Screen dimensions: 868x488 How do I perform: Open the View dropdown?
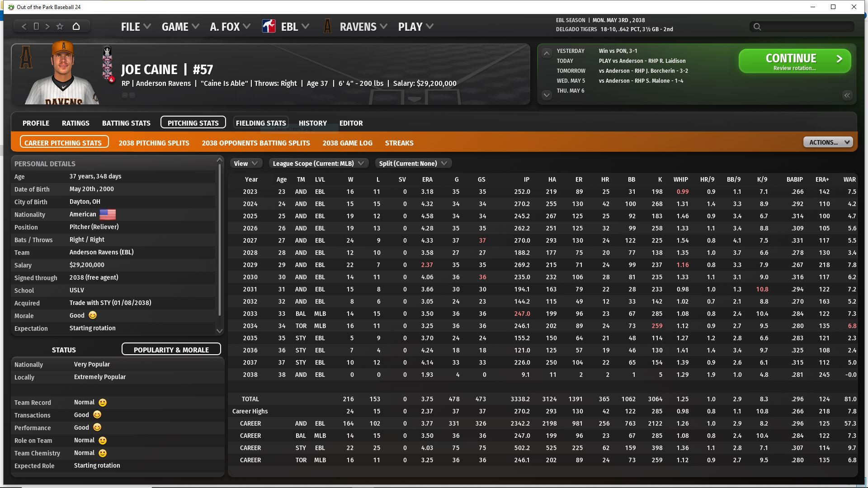pos(246,164)
